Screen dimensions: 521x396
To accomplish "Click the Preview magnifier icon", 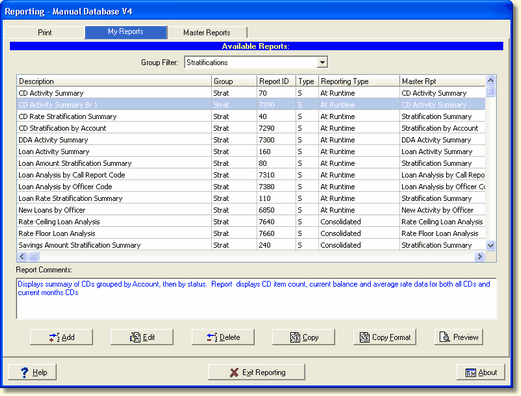I will coord(444,337).
